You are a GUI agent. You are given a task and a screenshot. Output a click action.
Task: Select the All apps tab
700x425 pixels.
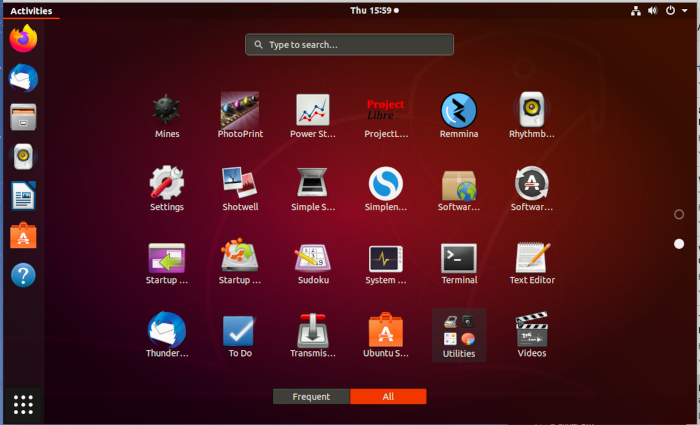(388, 397)
